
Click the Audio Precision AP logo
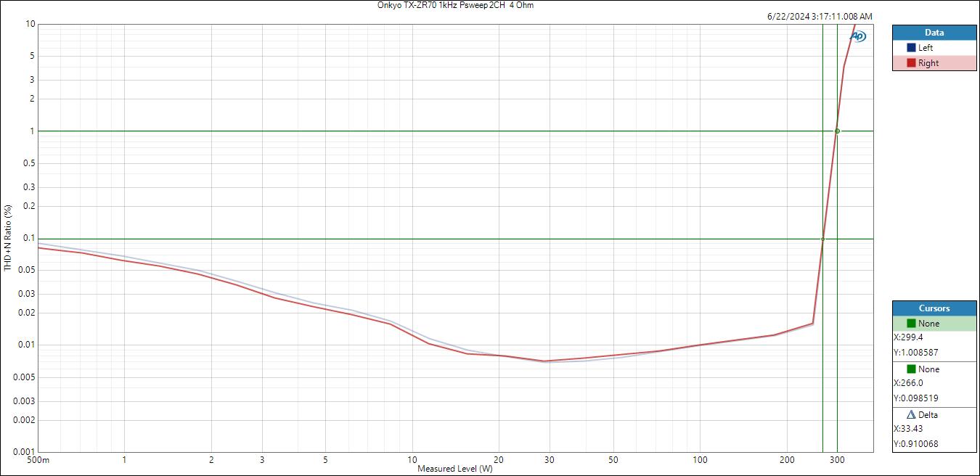click(858, 36)
